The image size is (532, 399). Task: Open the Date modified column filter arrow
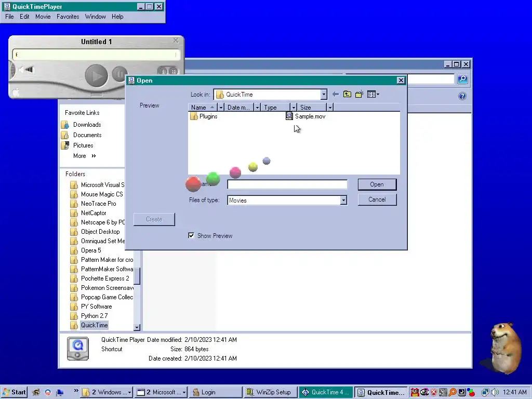(257, 108)
